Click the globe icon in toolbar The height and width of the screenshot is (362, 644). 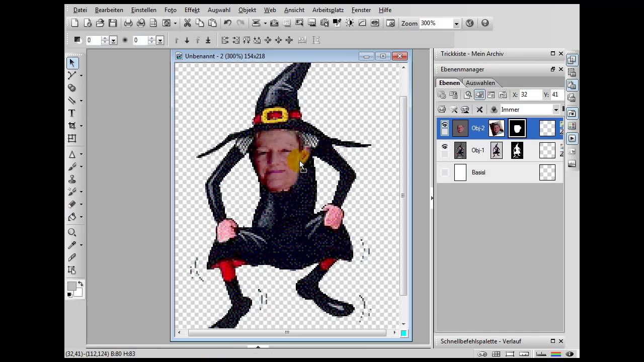[469, 23]
